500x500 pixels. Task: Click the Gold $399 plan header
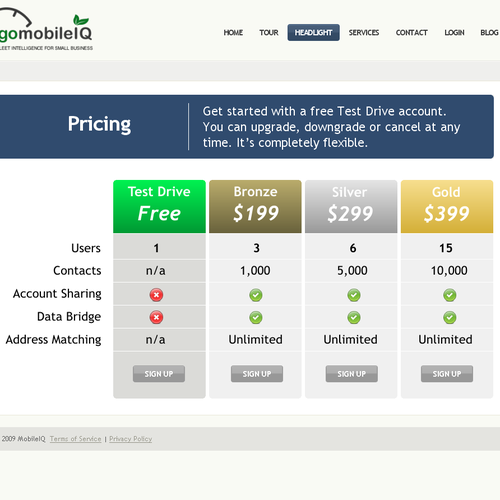tap(447, 206)
